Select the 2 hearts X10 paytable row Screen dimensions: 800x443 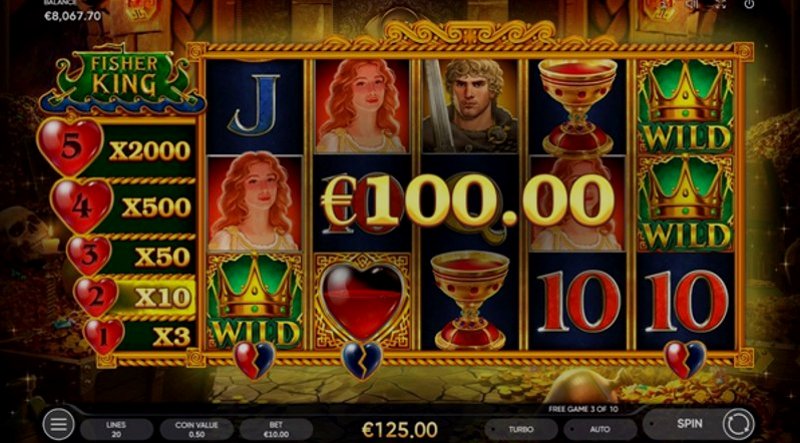136,297
